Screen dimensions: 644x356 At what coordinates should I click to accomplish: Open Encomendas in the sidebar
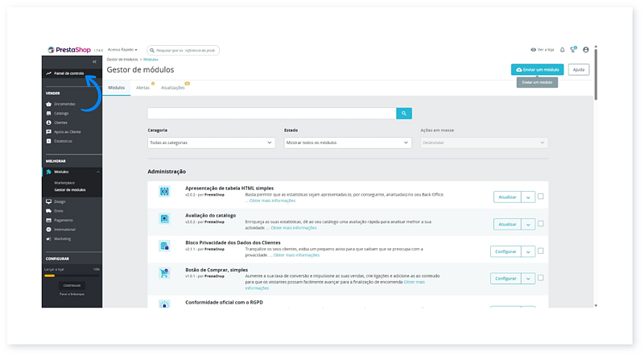pyautogui.click(x=64, y=104)
